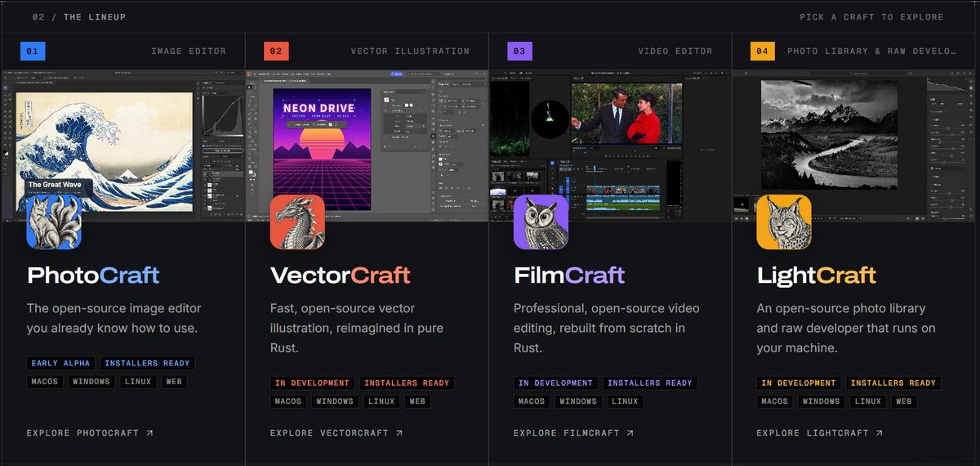Click VectorCraft's Installers Ready tag
Viewport: 980px width, 466px height.
[407, 383]
